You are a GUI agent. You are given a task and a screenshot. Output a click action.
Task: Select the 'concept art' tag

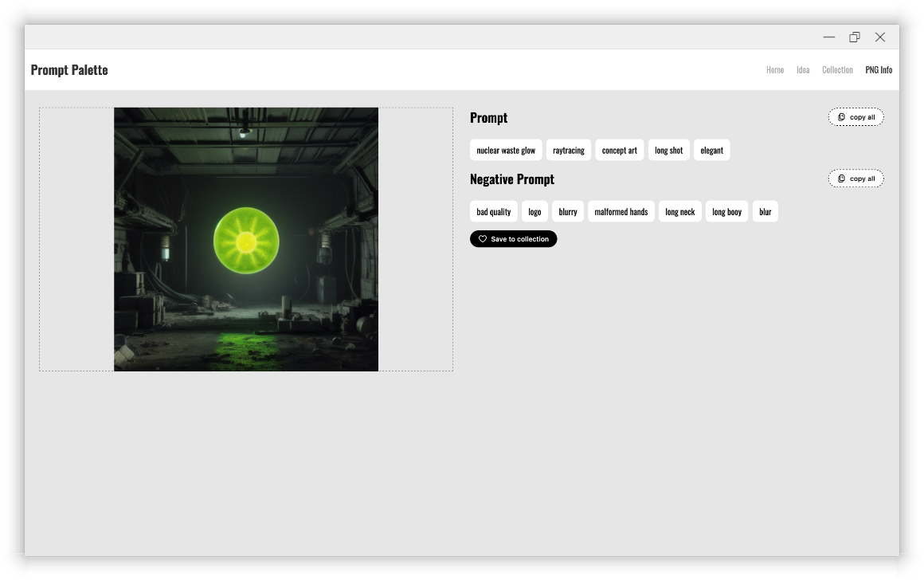click(620, 150)
